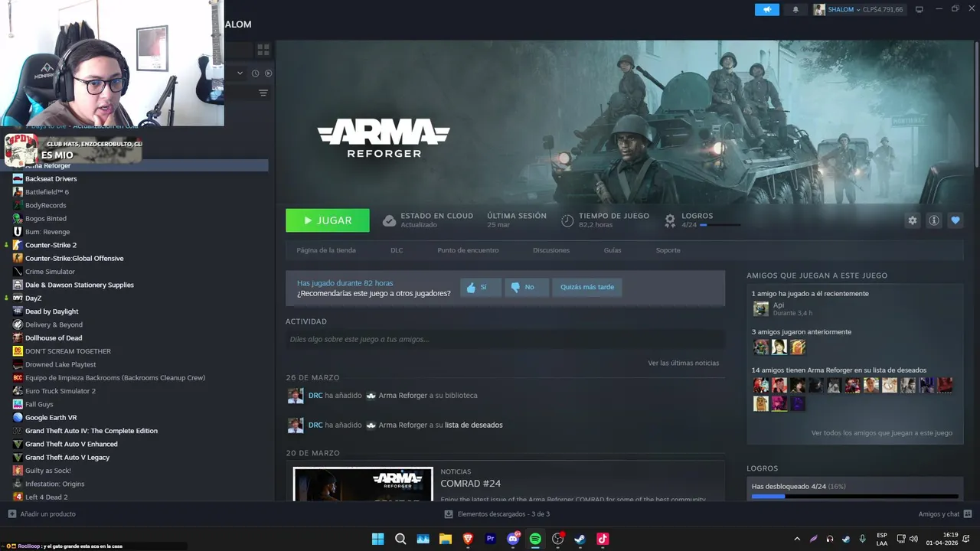Select DayZ in library list
The image size is (980, 551).
33,298
